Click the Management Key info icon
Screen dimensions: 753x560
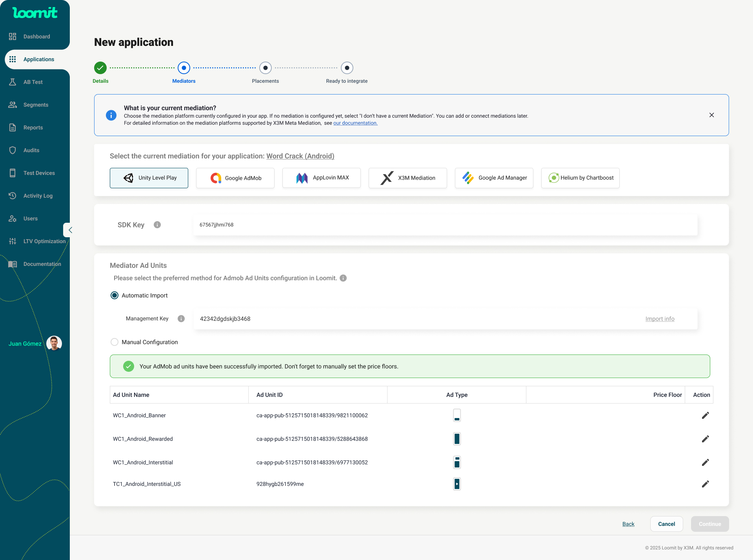[x=181, y=318]
